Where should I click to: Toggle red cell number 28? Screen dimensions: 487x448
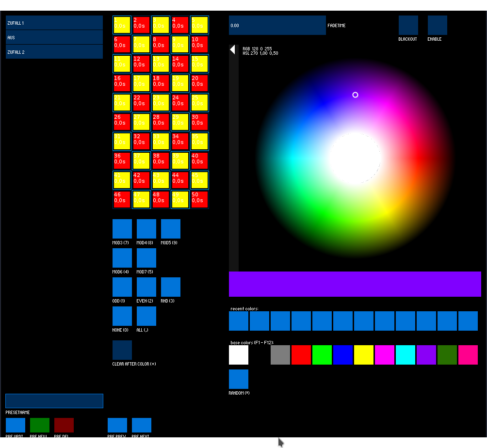(x=161, y=122)
